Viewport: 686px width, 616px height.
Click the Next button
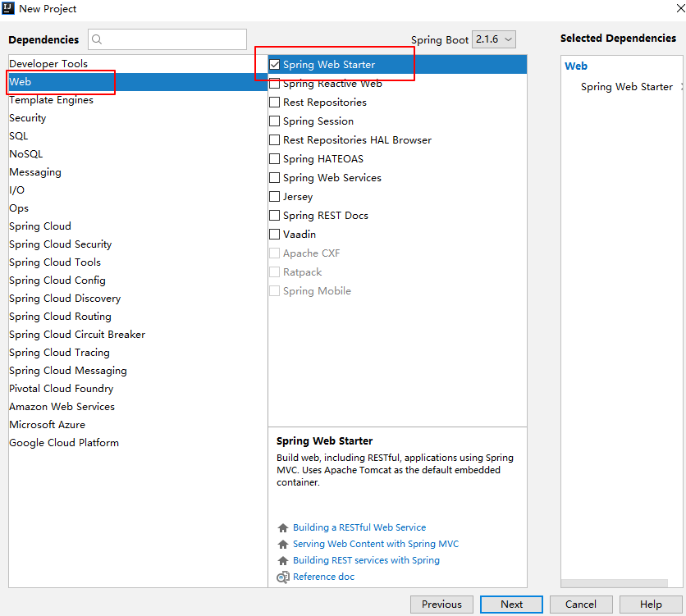tap(511, 605)
